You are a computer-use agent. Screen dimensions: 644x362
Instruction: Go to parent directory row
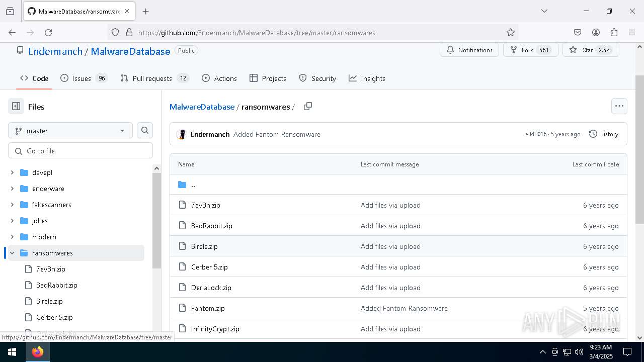tap(398, 185)
